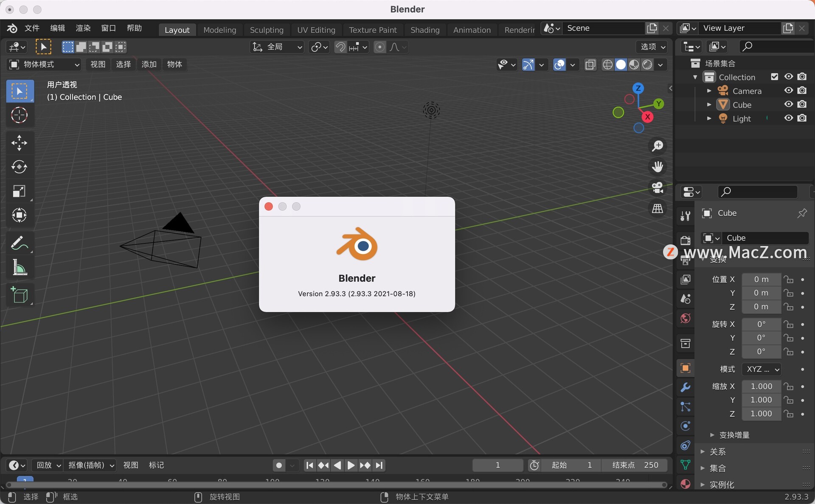The image size is (815, 504).
Task: Open the rotation mode XYZ dropdown
Action: tap(762, 369)
